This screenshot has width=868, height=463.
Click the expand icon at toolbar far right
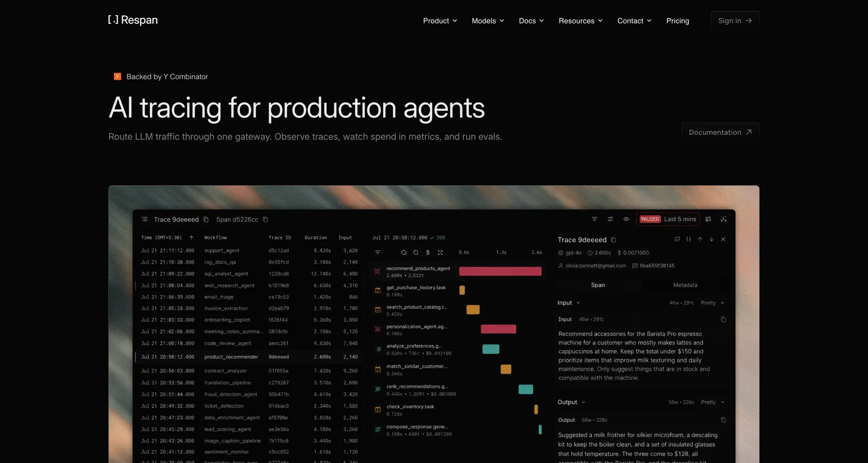[723, 219]
